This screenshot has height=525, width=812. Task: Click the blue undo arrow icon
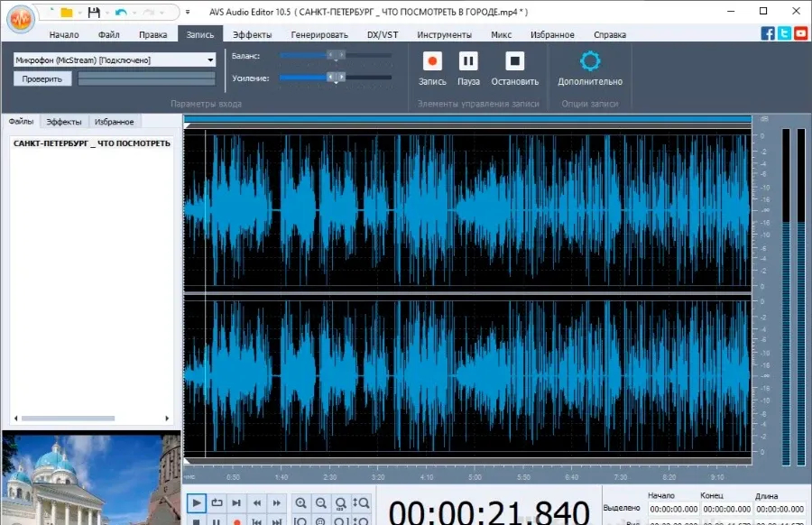click(121, 12)
